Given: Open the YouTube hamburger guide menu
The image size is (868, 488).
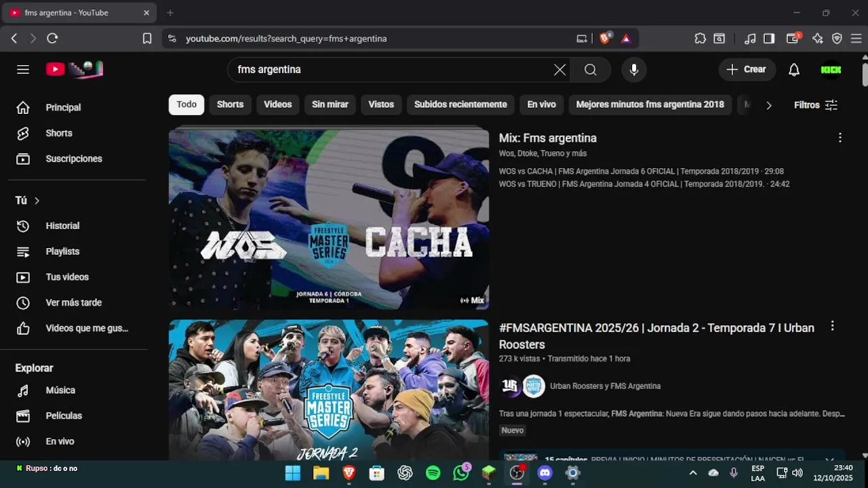Looking at the screenshot, I should pos(23,70).
